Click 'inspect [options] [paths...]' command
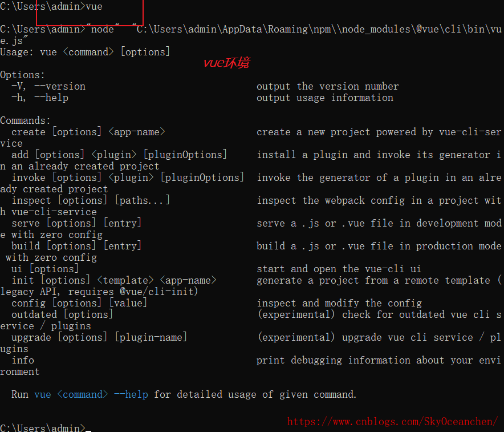Viewport: 504px width, 432px height. [x=91, y=200]
